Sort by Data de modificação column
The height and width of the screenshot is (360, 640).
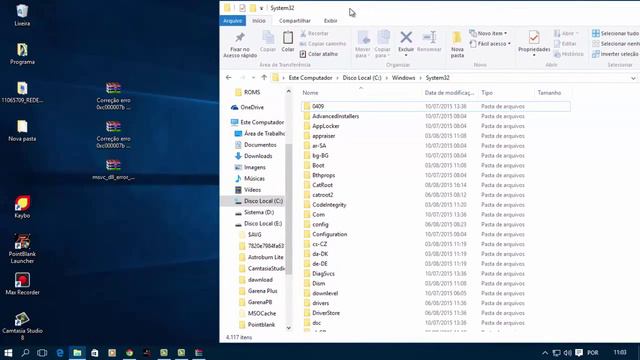click(x=449, y=93)
